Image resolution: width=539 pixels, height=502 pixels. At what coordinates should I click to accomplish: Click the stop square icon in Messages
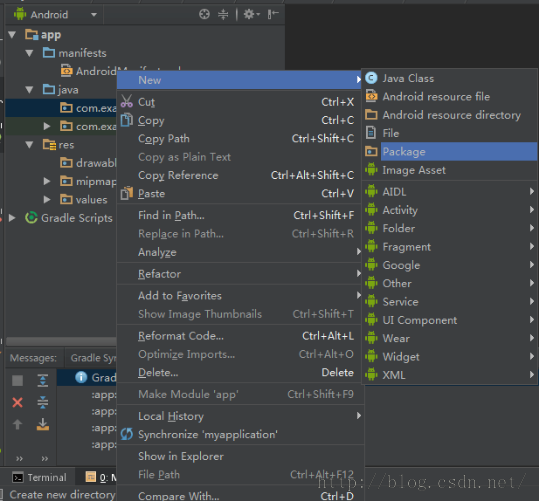tap(18, 381)
